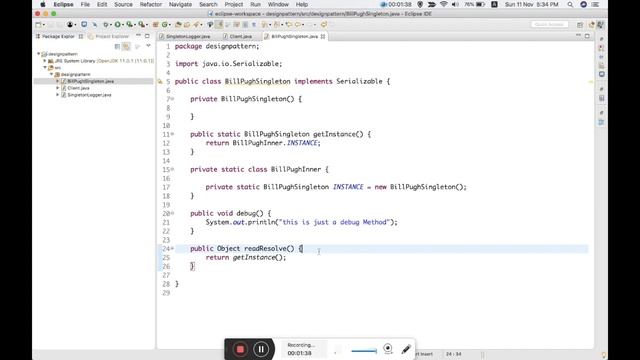Collapse the designpattern package node
The height and width of the screenshot is (360, 640).
51,74
